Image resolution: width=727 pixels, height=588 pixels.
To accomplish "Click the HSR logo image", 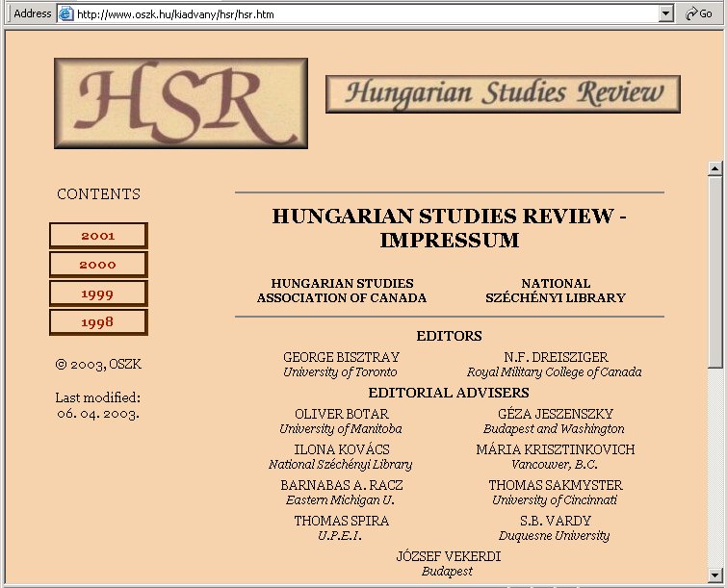I will 181,103.
